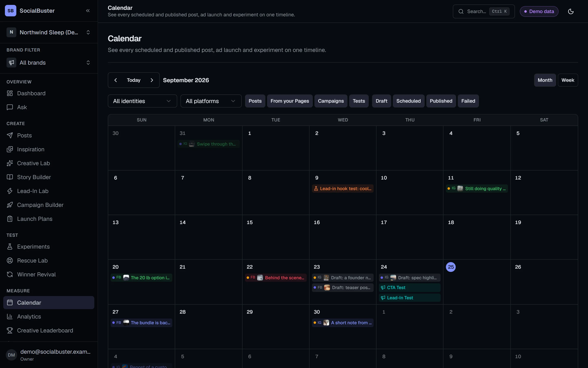Screen dimensions: 588x368
Task: Select highlighted day 25
Action: (x=451, y=267)
